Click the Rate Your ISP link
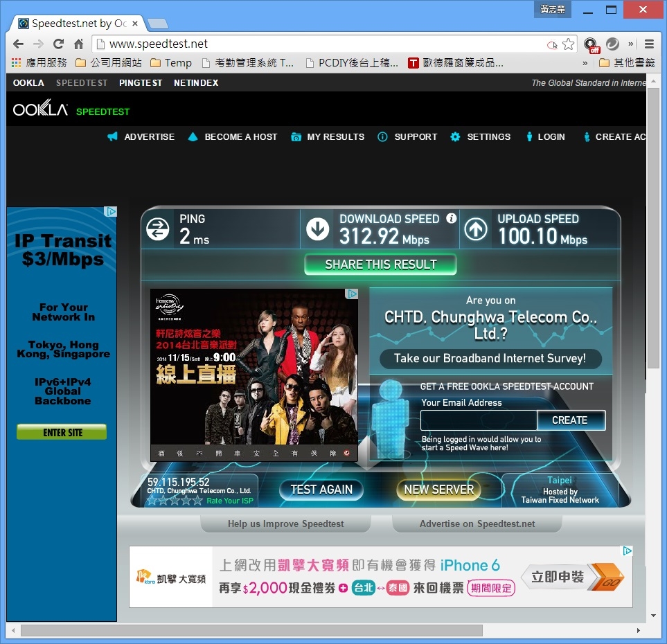The height and width of the screenshot is (644, 667). click(230, 501)
